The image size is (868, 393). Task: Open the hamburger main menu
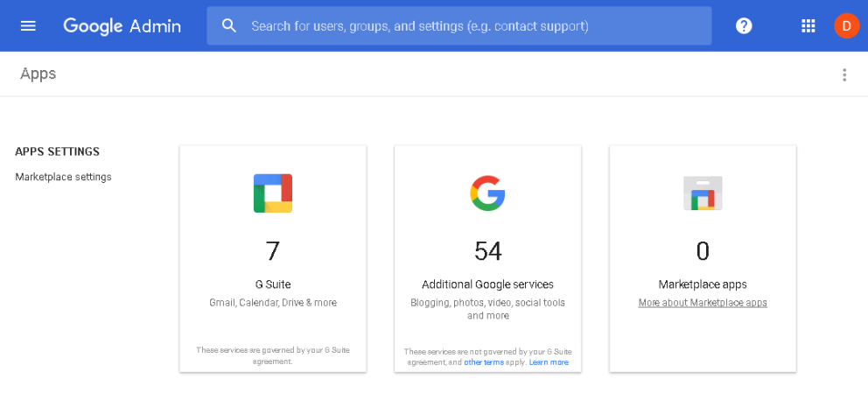(x=28, y=26)
